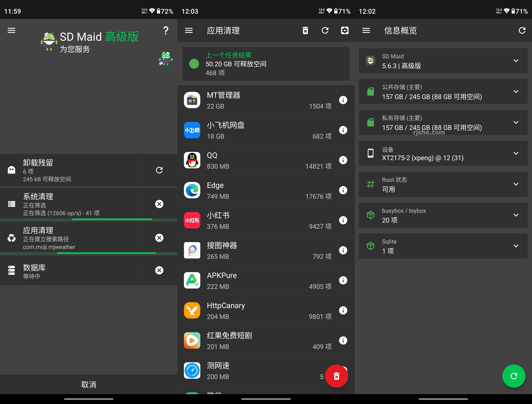Tap the refresh icon in 信息概览 toolbar
This screenshot has height=404, width=532.
tap(522, 31)
